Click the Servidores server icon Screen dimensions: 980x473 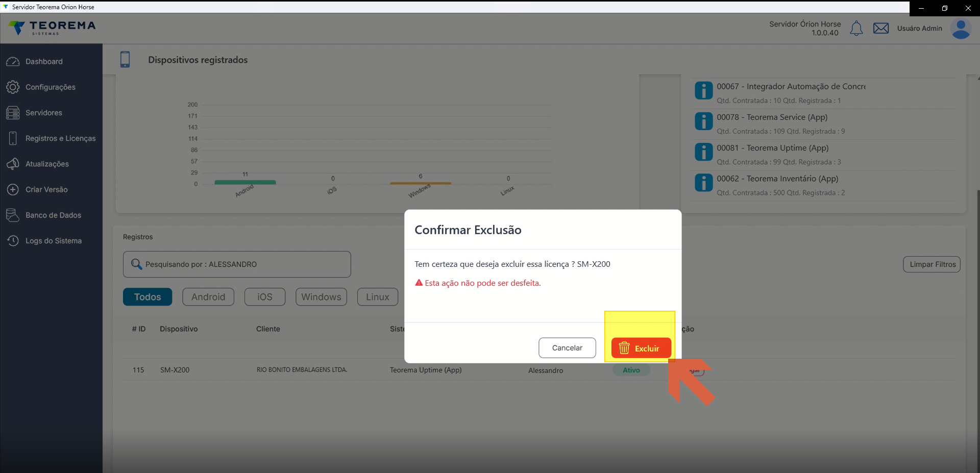(13, 113)
